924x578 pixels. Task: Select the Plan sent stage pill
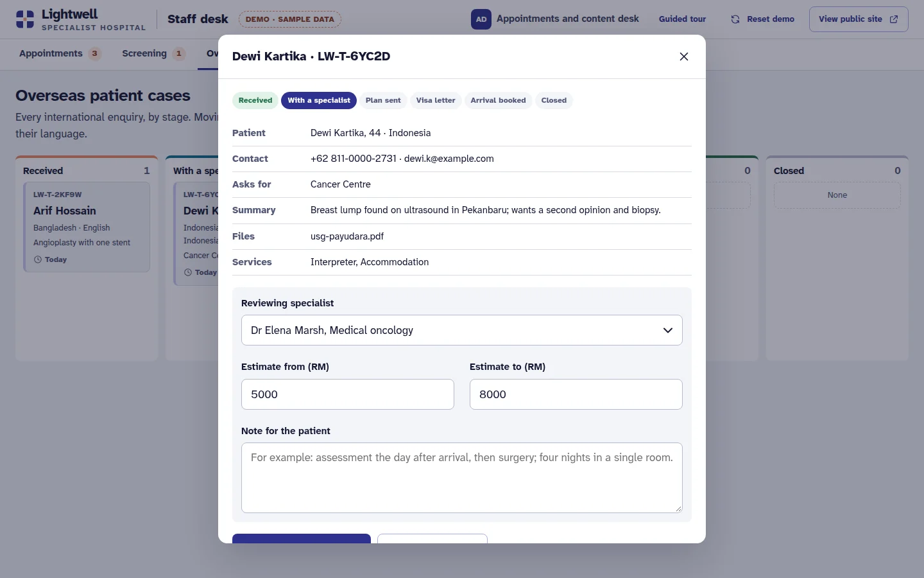click(383, 100)
